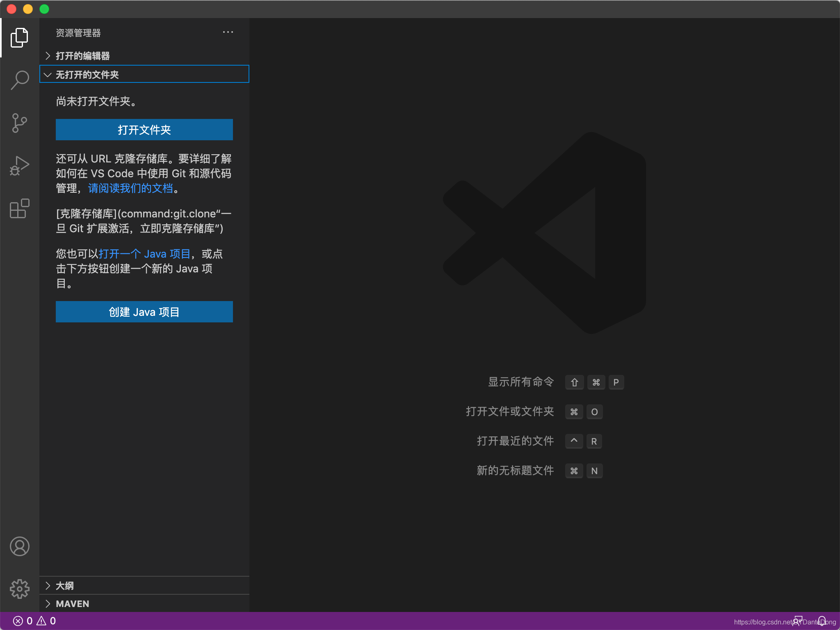Open the Explorer view in activity bar
Screen dimensions: 840x630
pos(19,38)
